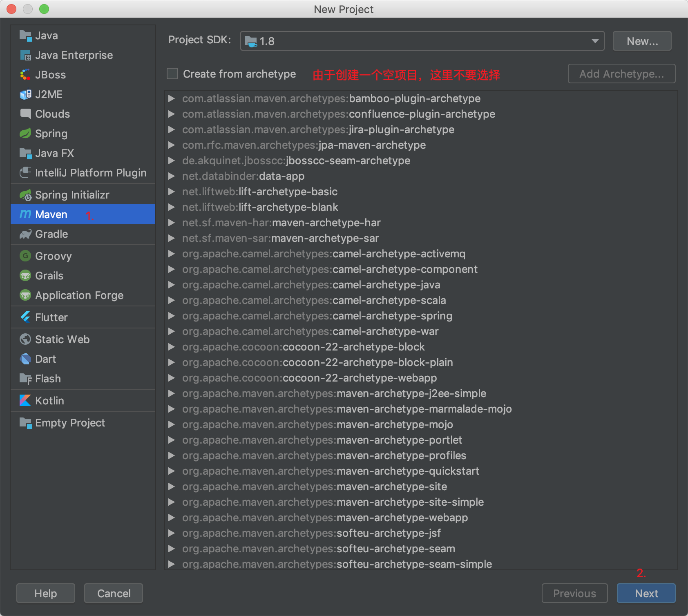Click the Empty Project folder icon

pyautogui.click(x=25, y=423)
